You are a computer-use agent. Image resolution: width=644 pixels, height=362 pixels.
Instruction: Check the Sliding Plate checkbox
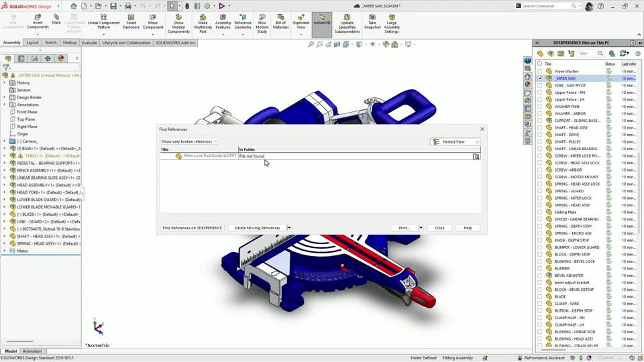tap(539, 212)
